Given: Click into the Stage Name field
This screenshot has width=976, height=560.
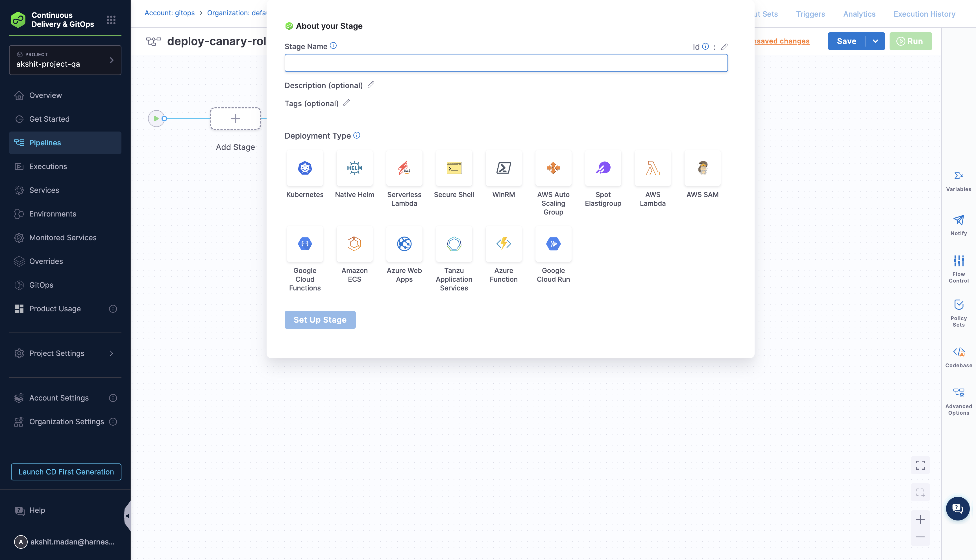Looking at the screenshot, I should tap(506, 63).
